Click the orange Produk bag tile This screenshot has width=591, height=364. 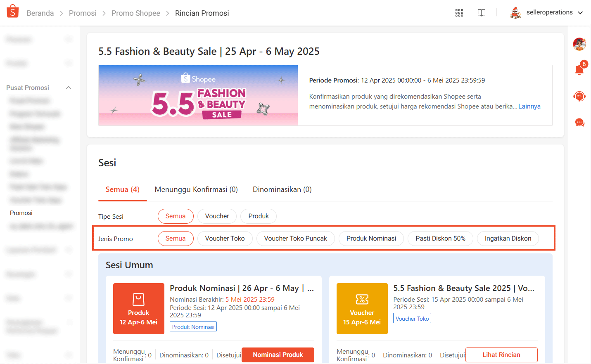pos(139,309)
